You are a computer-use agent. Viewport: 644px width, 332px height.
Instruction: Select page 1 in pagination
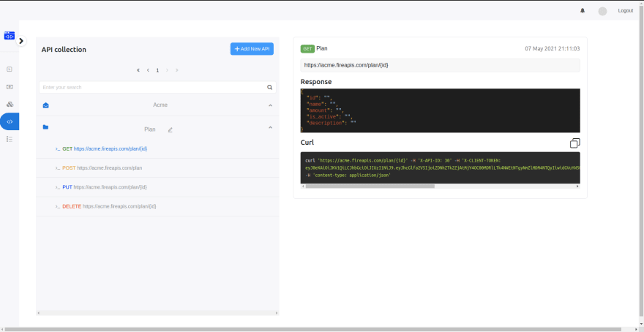coord(157,70)
